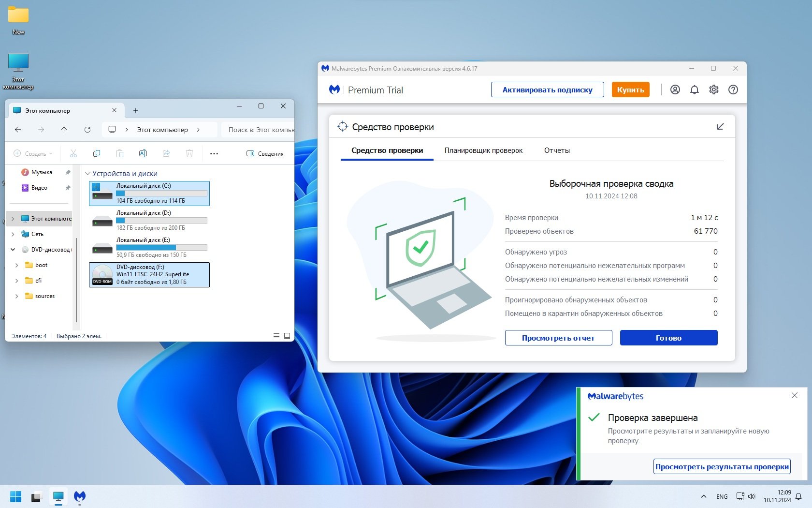Click disk D: usage bar
Viewport: 812px width, 508px height.
click(x=161, y=220)
